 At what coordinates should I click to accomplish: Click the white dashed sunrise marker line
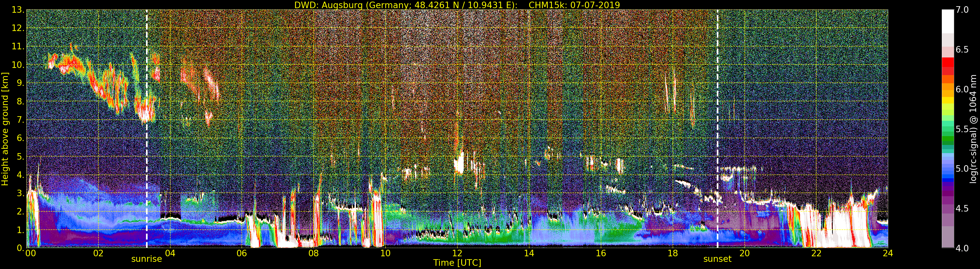[x=147, y=129]
